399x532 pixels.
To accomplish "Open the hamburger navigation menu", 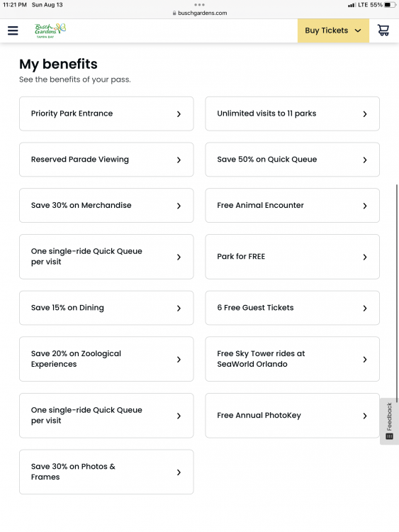I will 13,31.
